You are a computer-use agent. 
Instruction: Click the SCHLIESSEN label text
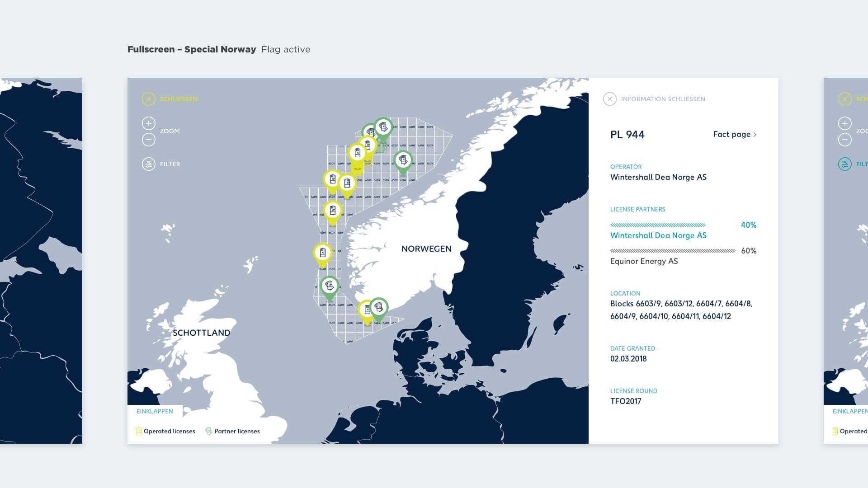point(179,99)
